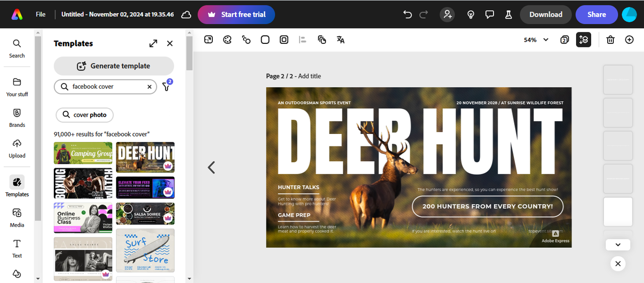This screenshot has width=644, height=283.
Task: Open the Upload panel in the sidebar
Action: (x=17, y=149)
